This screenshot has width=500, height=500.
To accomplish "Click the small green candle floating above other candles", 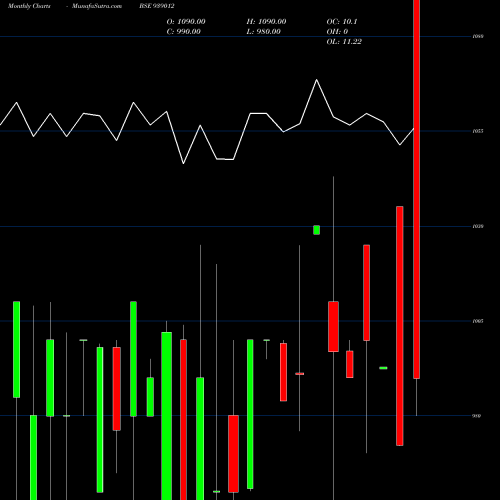I will (317, 230).
